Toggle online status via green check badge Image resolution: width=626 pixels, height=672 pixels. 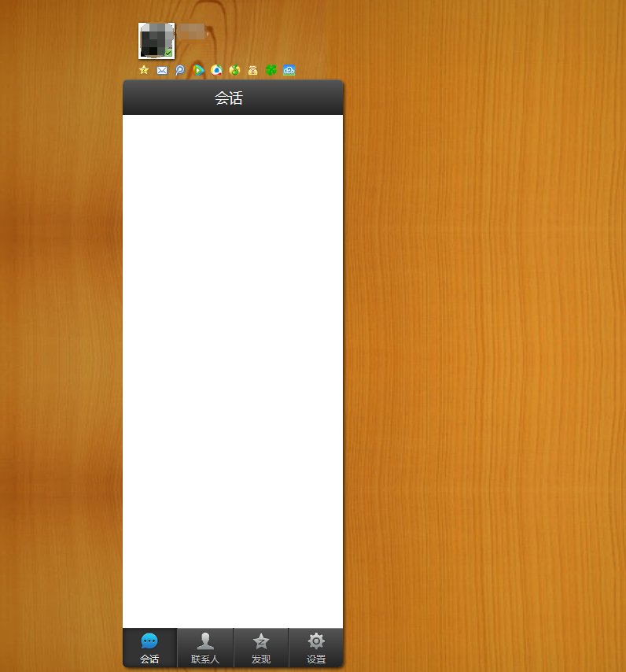tap(168, 53)
